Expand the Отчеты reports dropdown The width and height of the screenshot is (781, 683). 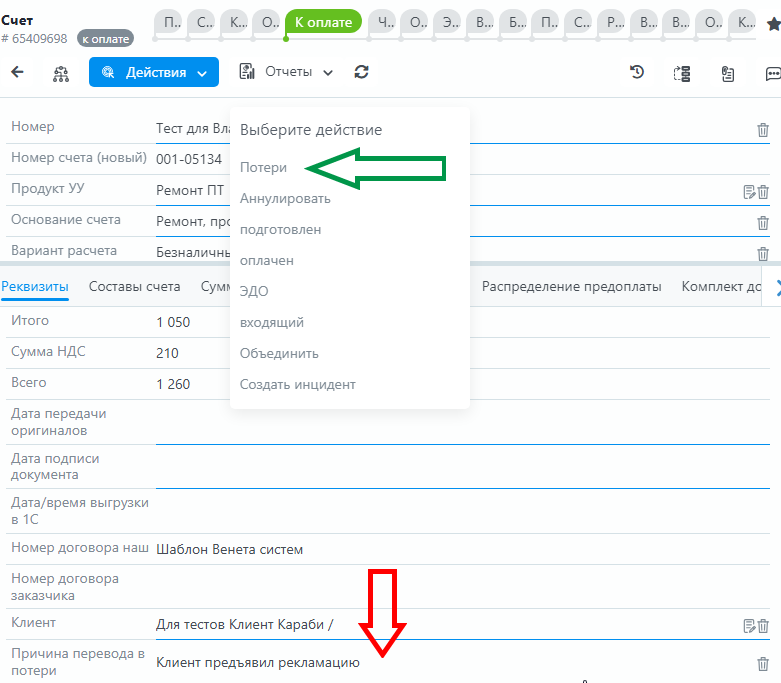(286, 72)
